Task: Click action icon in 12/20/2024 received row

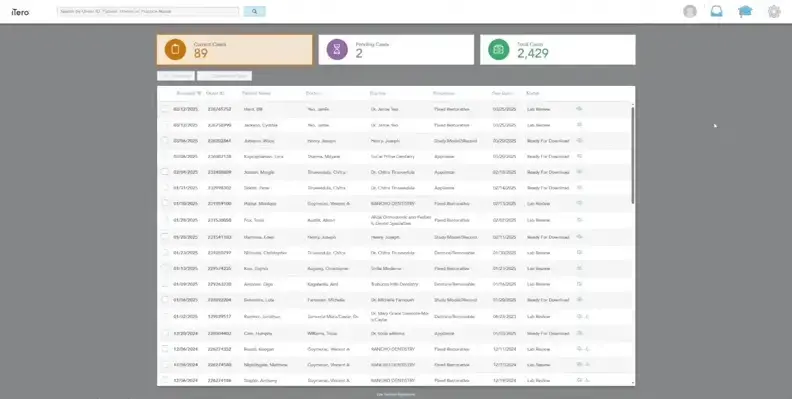Action: pos(579,333)
